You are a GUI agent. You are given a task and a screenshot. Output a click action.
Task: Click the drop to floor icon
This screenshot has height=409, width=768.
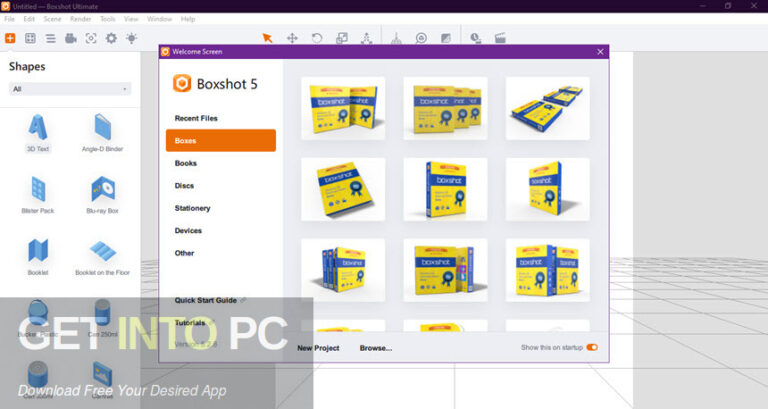[x=396, y=38]
